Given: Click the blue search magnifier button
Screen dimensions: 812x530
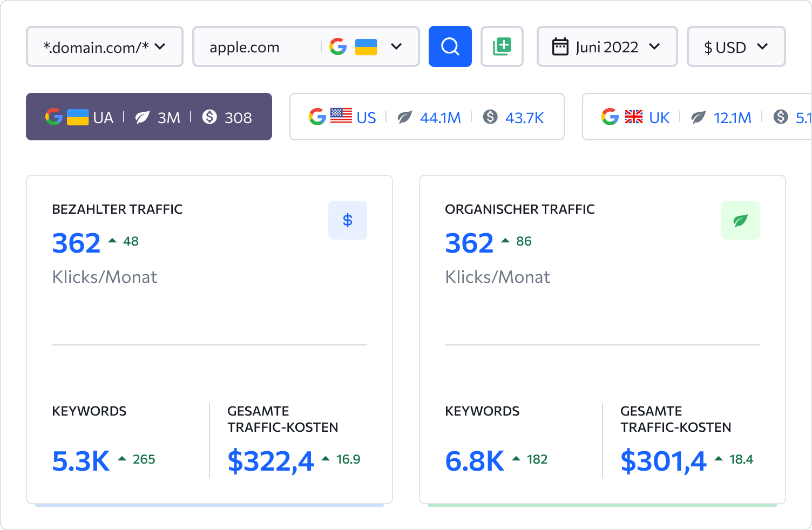Looking at the screenshot, I should (450, 46).
